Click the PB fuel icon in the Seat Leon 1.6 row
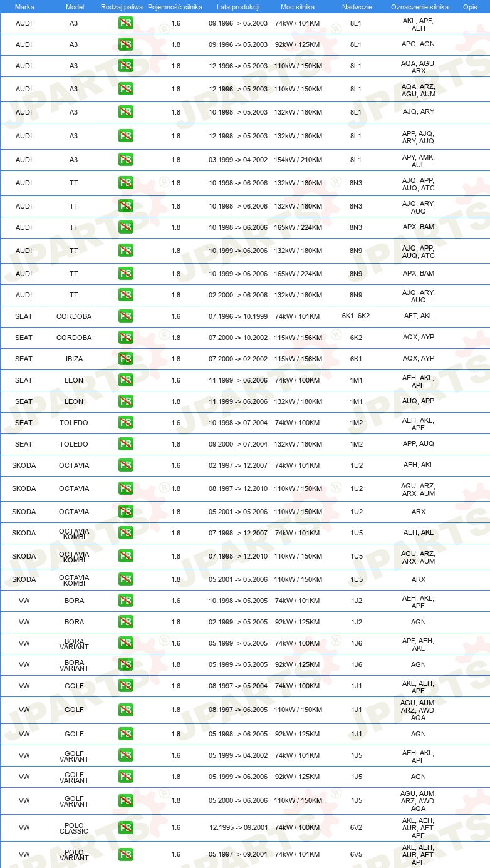Screen dimensions: 490x868 126,380
